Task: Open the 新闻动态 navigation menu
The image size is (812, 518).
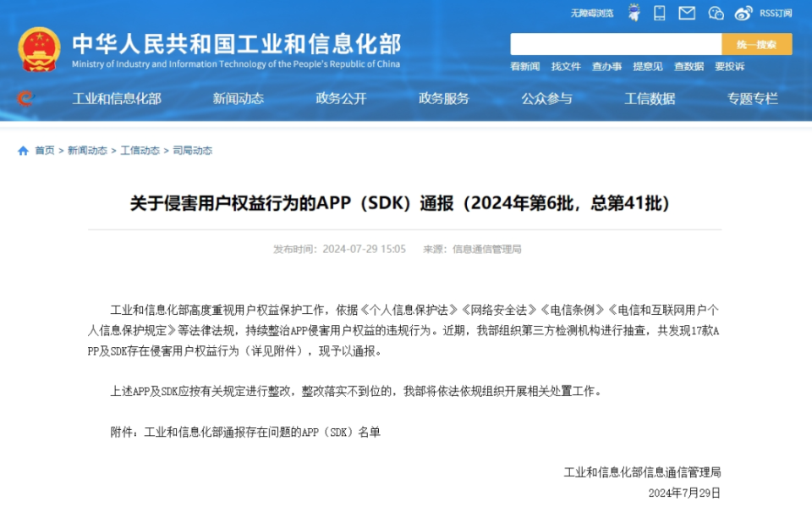Action: pos(239,98)
